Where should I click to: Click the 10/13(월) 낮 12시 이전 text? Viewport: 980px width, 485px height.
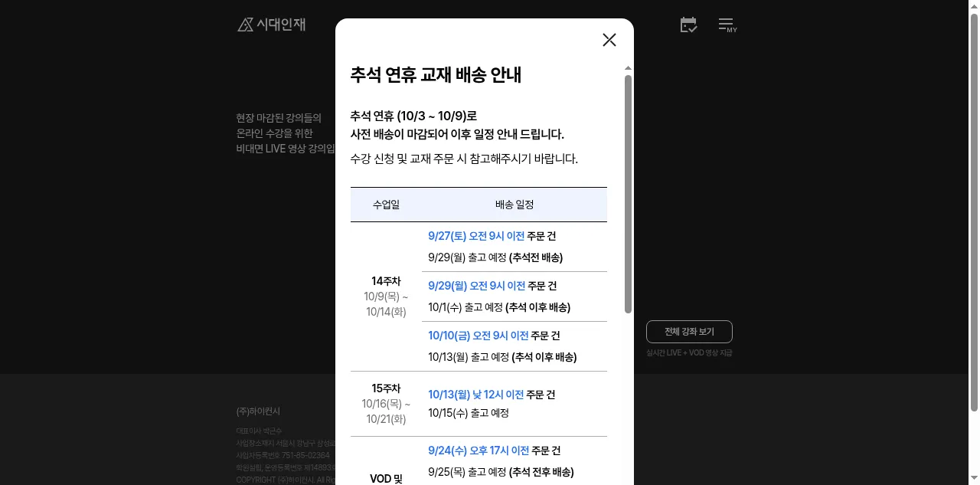pos(476,395)
